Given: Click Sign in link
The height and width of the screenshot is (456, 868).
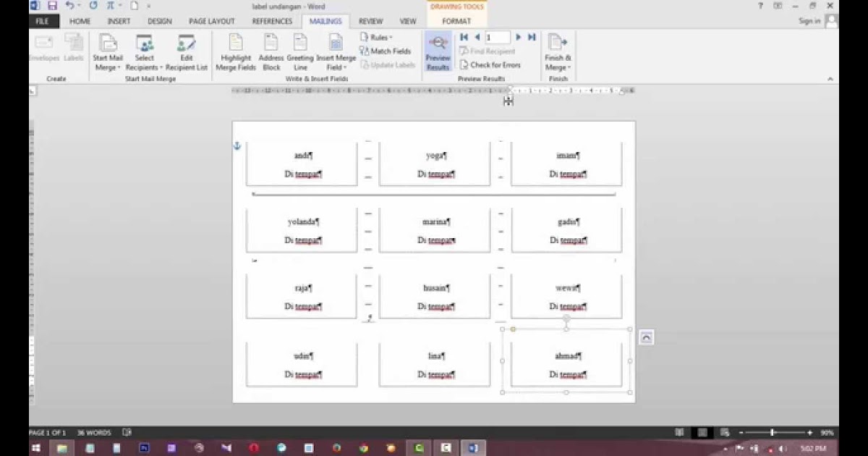Looking at the screenshot, I should tap(809, 21).
